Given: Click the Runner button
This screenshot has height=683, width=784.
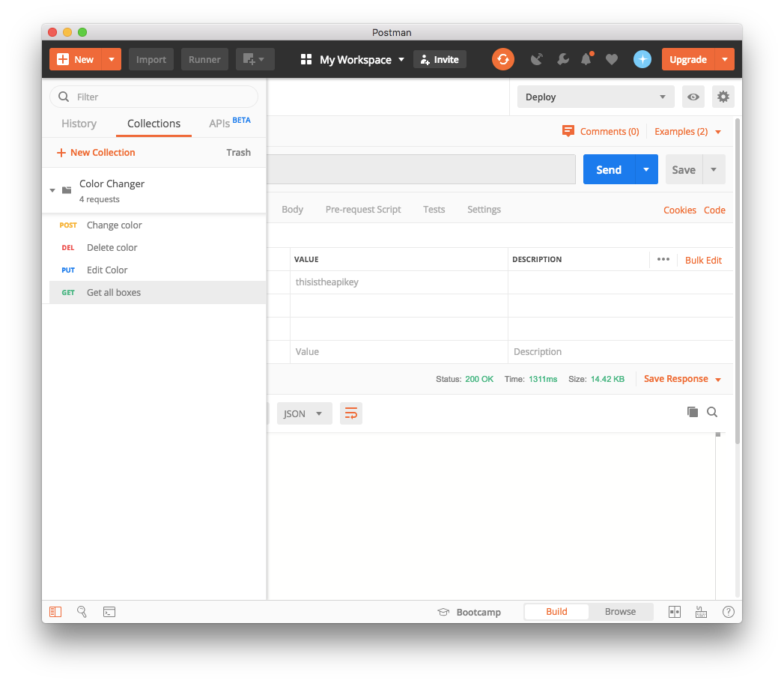Looking at the screenshot, I should pos(204,59).
